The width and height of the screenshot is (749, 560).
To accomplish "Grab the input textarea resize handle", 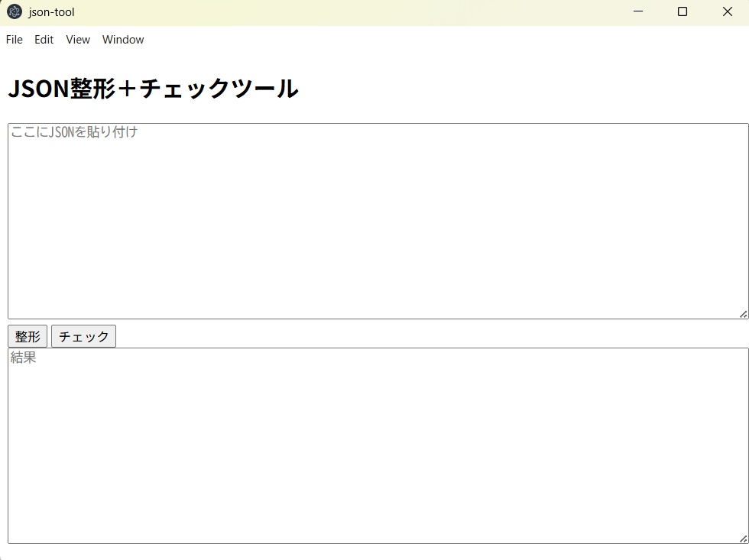I will pyautogui.click(x=743, y=314).
